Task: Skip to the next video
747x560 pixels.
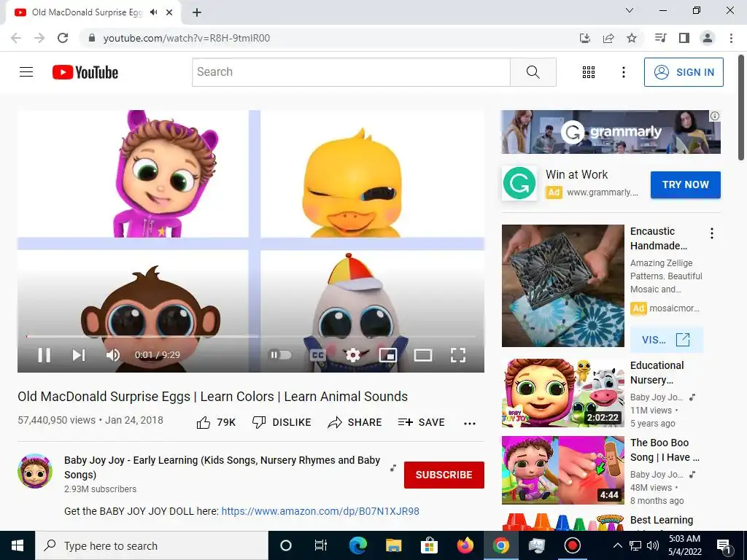Action: [x=79, y=355]
